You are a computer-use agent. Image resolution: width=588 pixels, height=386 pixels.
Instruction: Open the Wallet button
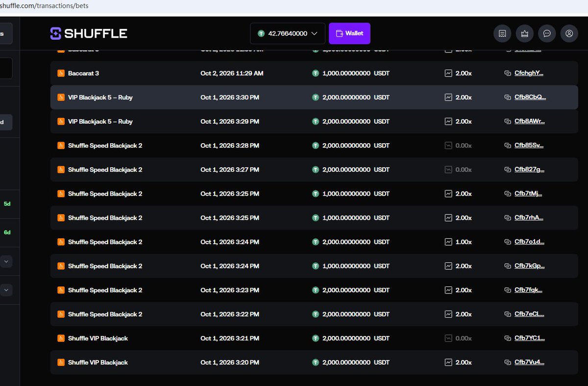[x=349, y=33]
